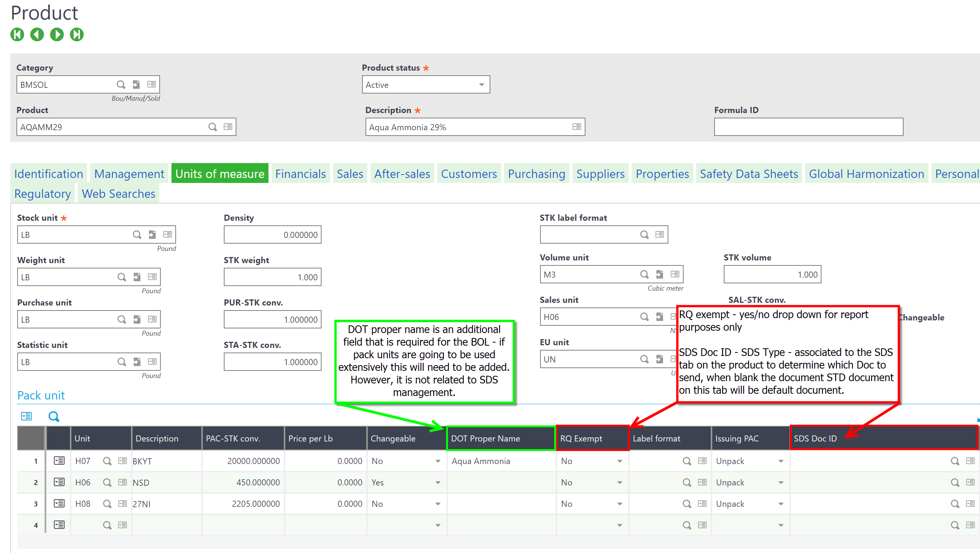
Task: Open RQ Exempt dropdown in row 1
Action: pyautogui.click(x=619, y=461)
